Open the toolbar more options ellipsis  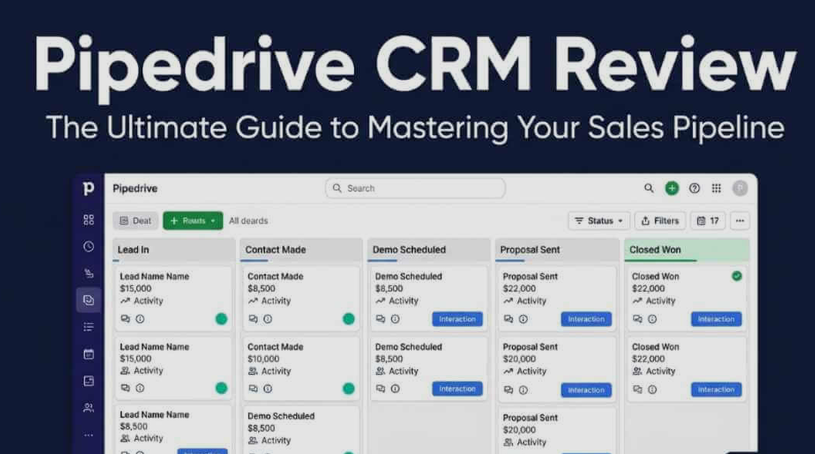point(740,221)
